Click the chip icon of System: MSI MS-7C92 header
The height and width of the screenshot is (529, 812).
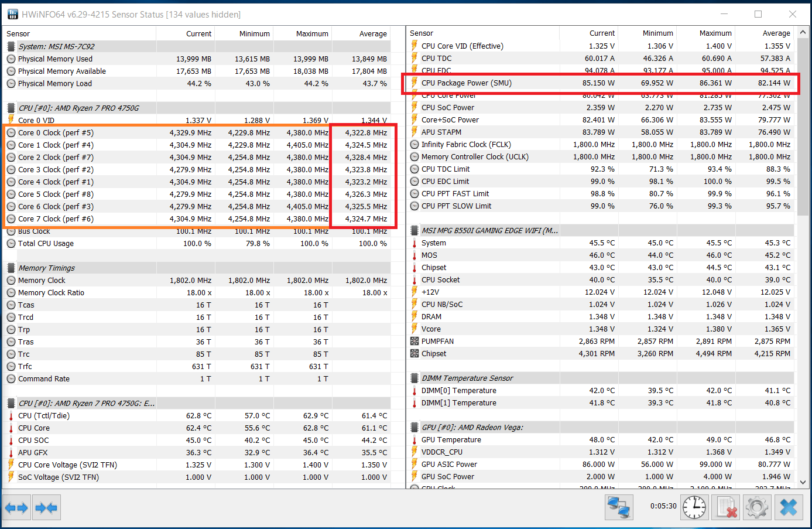(11, 46)
